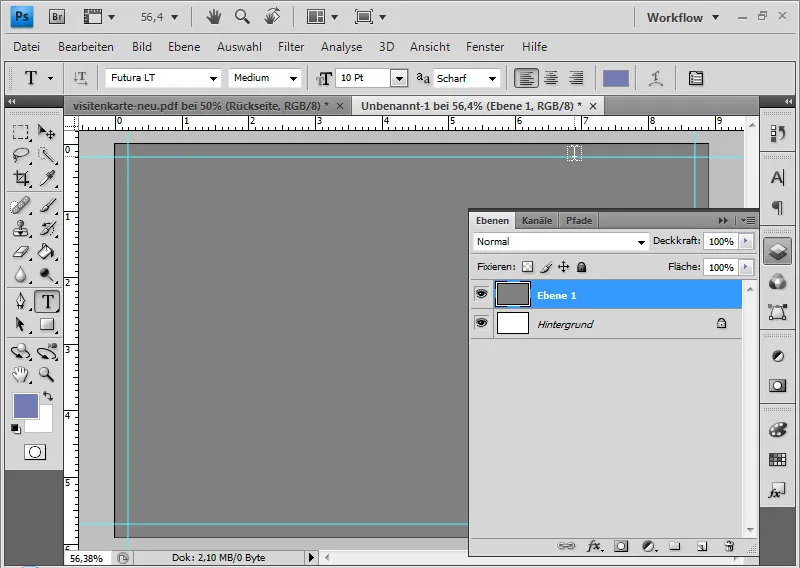The height and width of the screenshot is (568, 800).
Task: Select the Lasso tool
Action: pos(20,155)
